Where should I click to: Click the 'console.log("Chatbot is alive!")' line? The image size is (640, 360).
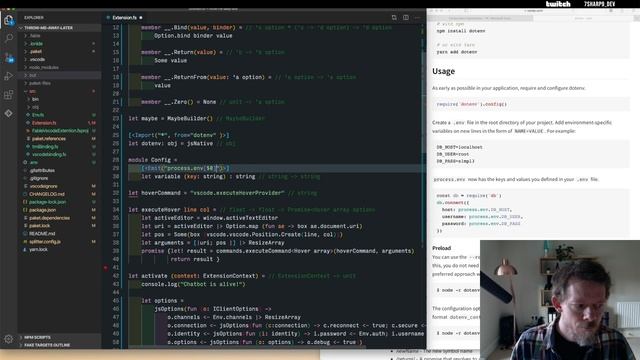click(193, 284)
